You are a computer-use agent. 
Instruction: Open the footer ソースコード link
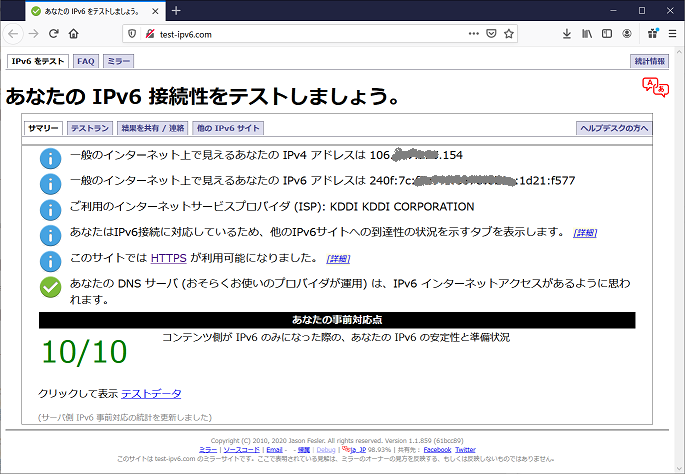point(242,450)
